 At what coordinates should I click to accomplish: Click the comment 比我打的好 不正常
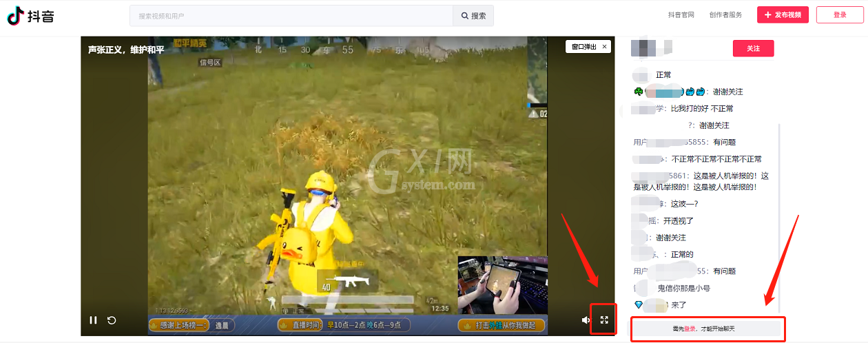coord(702,109)
